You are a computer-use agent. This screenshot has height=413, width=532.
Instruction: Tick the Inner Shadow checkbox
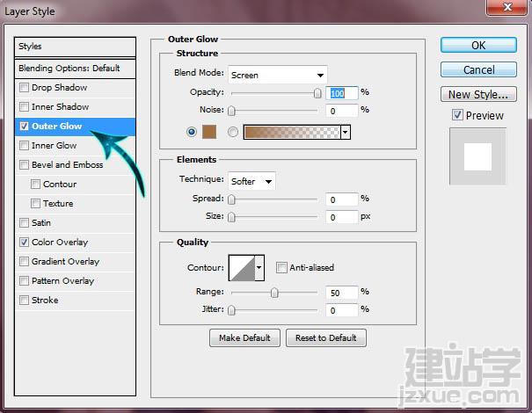click(x=24, y=107)
